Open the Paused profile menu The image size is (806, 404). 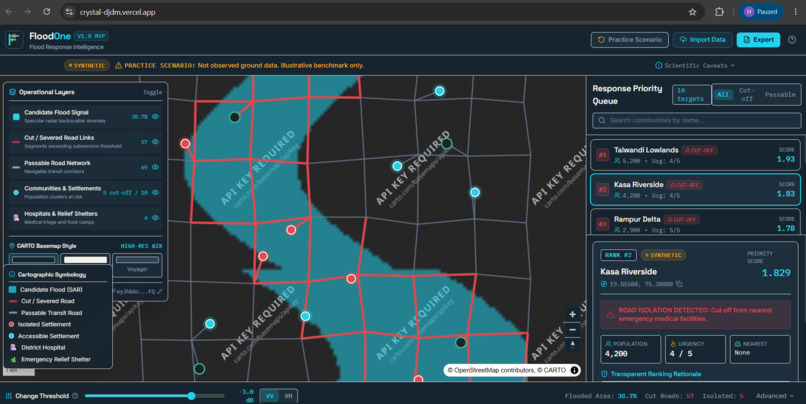click(x=761, y=12)
